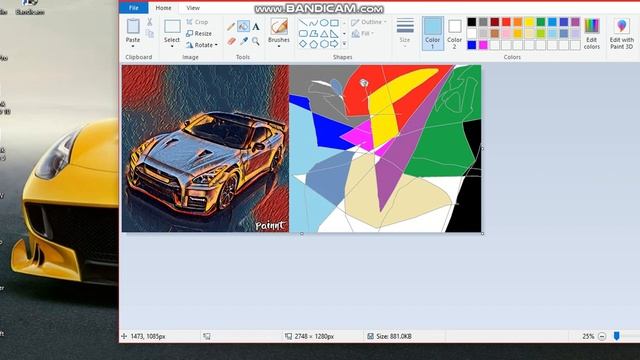Screen dimensions: 640x360
Task: Choose the Right triangle shape
Action: click(334, 33)
